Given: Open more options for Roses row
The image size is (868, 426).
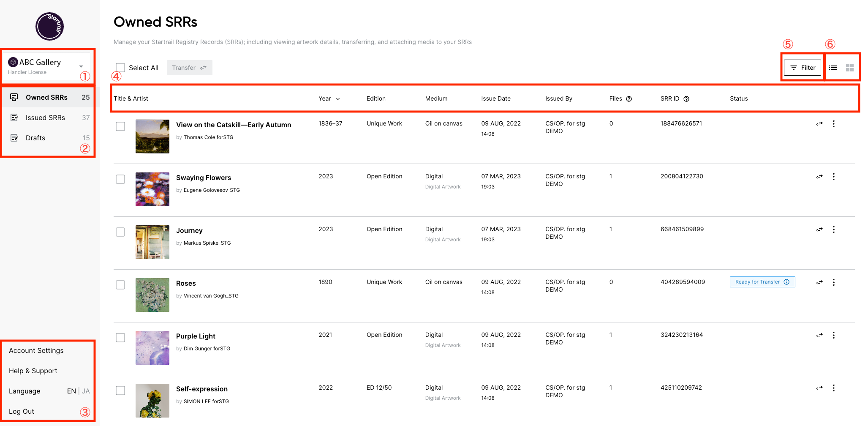Looking at the screenshot, I should (833, 282).
